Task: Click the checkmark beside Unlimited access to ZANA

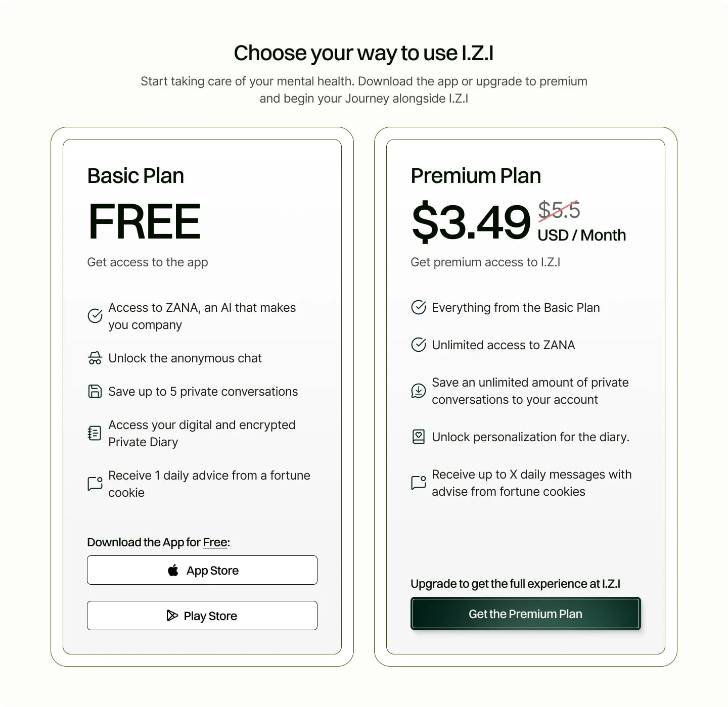Action: (x=419, y=345)
